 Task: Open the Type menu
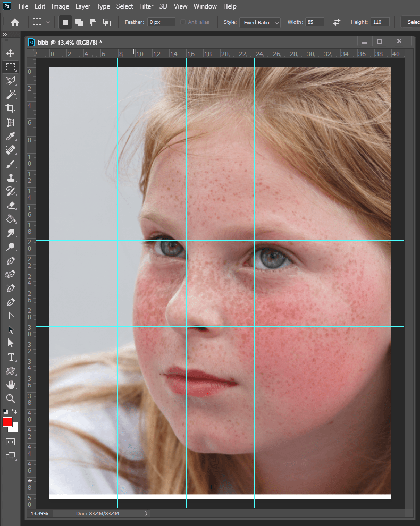[103, 6]
